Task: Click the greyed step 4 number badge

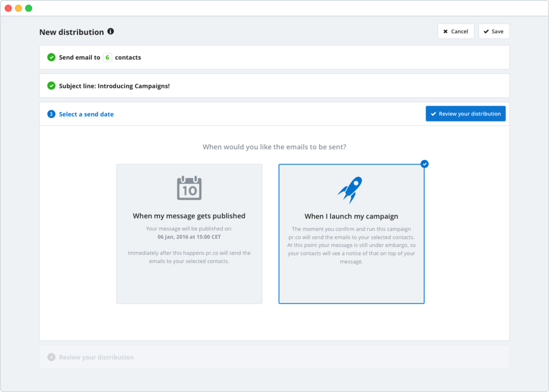Action: tap(51, 357)
